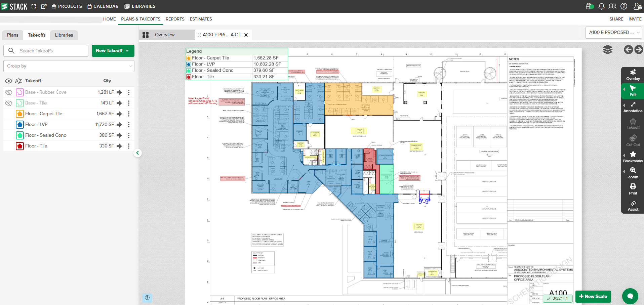
Task: Switch to the Libraries tab
Action: click(64, 35)
